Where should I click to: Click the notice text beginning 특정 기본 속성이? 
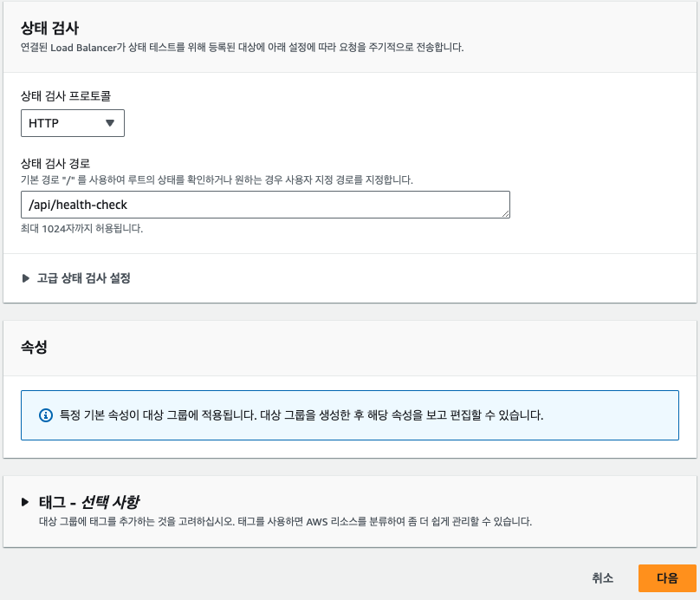pos(301,415)
